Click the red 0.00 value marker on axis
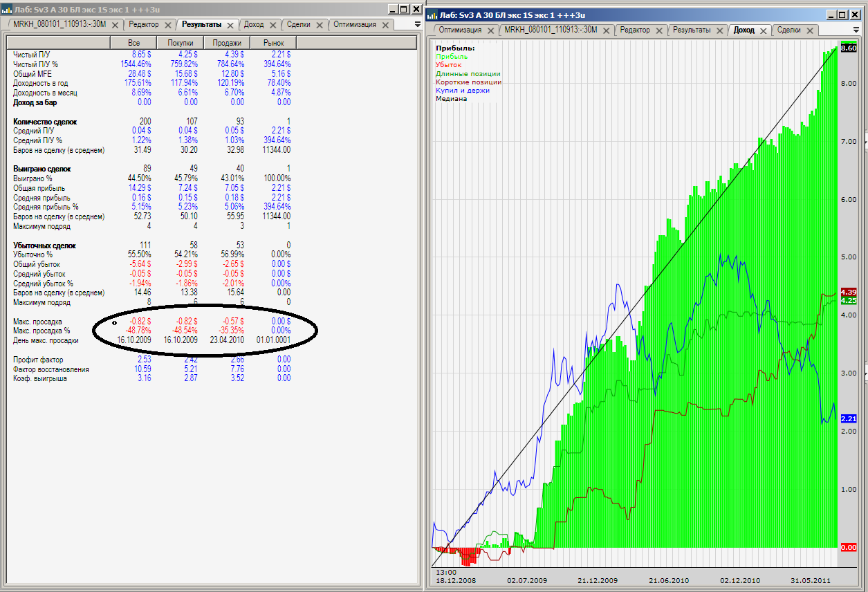868x592 pixels. coord(849,547)
